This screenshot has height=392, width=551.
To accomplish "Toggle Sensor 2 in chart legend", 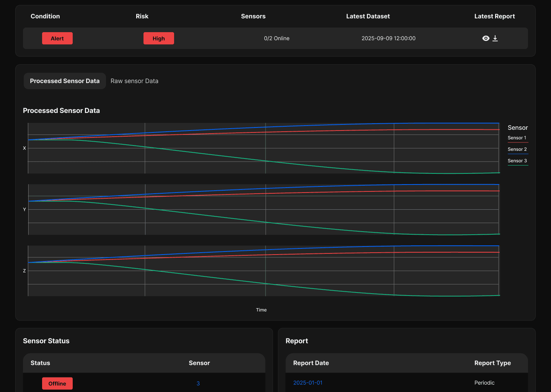I will pos(517,150).
